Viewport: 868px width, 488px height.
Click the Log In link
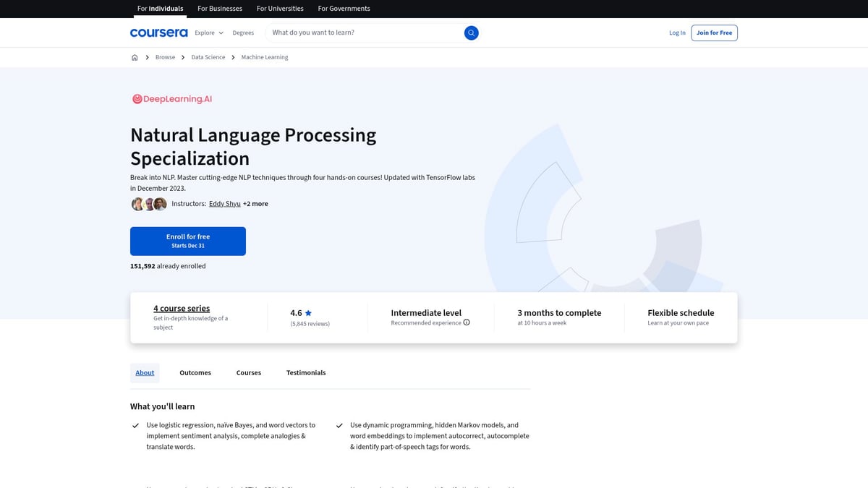click(x=677, y=33)
